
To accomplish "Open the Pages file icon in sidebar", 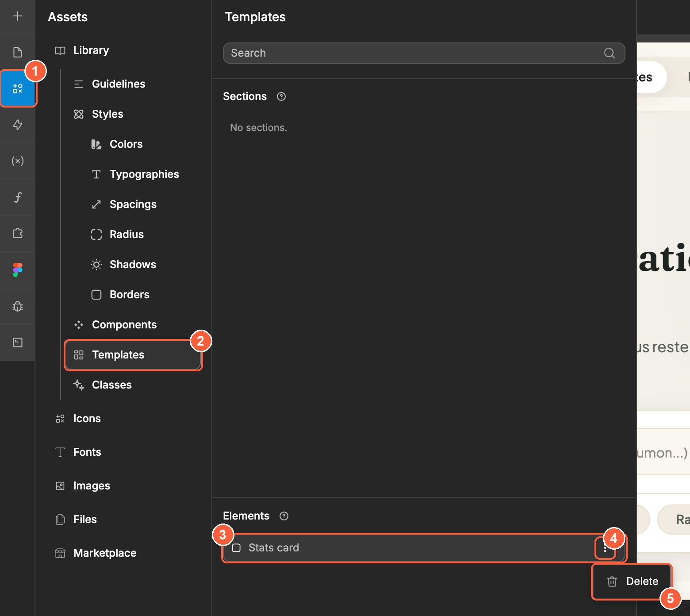I will (x=18, y=52).
